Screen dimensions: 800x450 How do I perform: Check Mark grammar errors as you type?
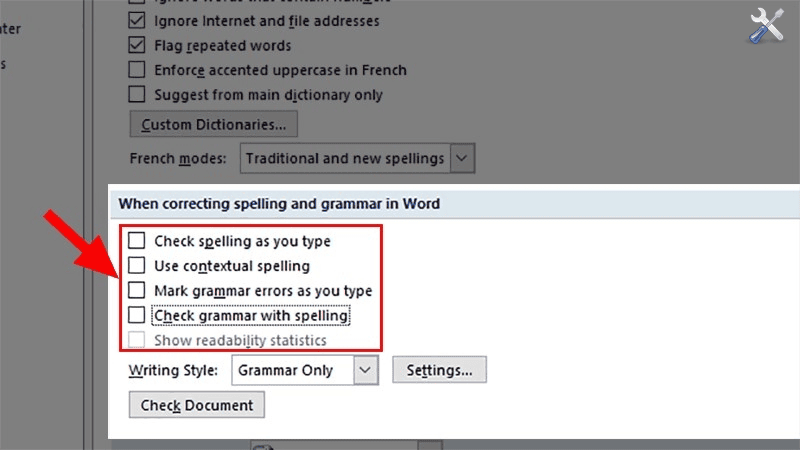pyautogui.click(x=137, y=291)
